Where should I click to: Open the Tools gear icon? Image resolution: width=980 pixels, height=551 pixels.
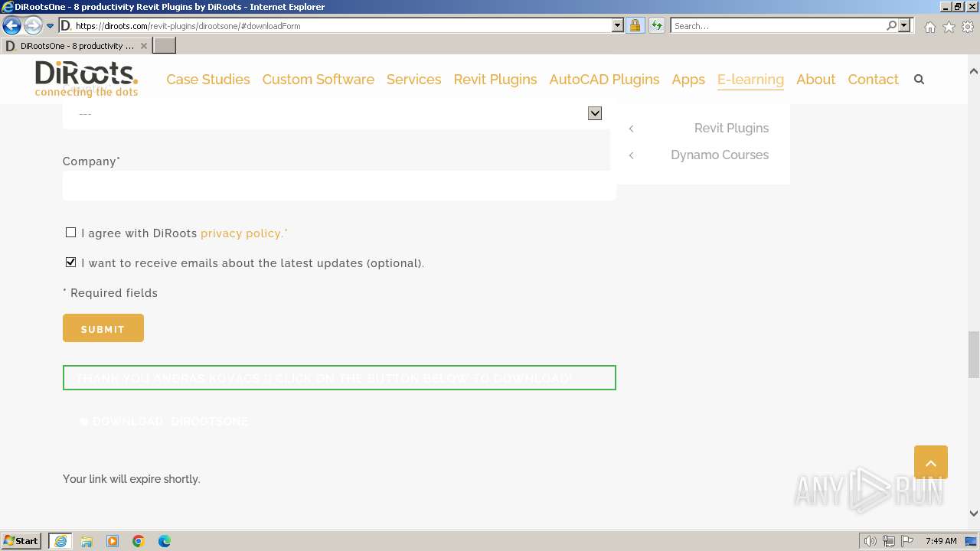coord(968,27)
